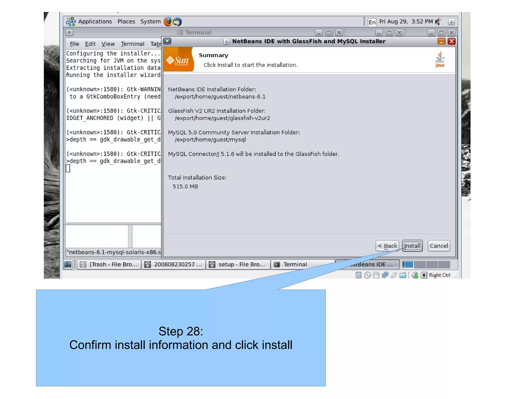532x399 pixels.
Task: Cancel the NetBeans installation
Action: (439, 246)
